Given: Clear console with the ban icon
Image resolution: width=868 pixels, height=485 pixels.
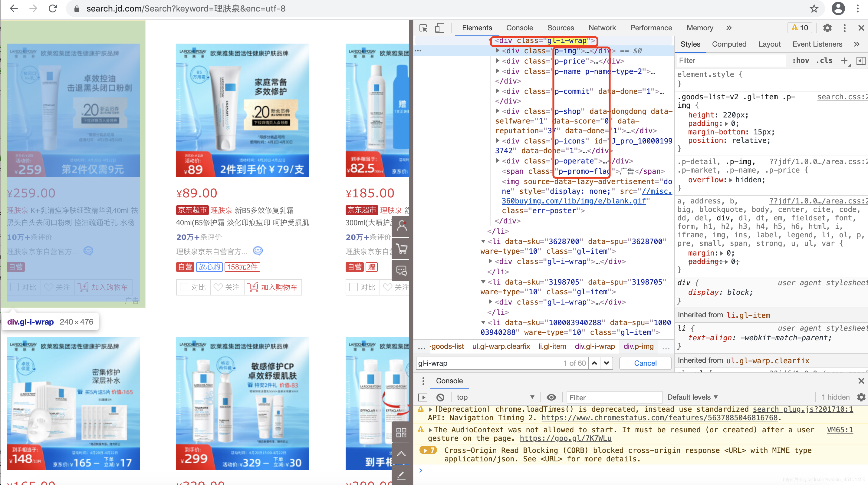Looking at the screenshot, I should [x=440, y=398].
